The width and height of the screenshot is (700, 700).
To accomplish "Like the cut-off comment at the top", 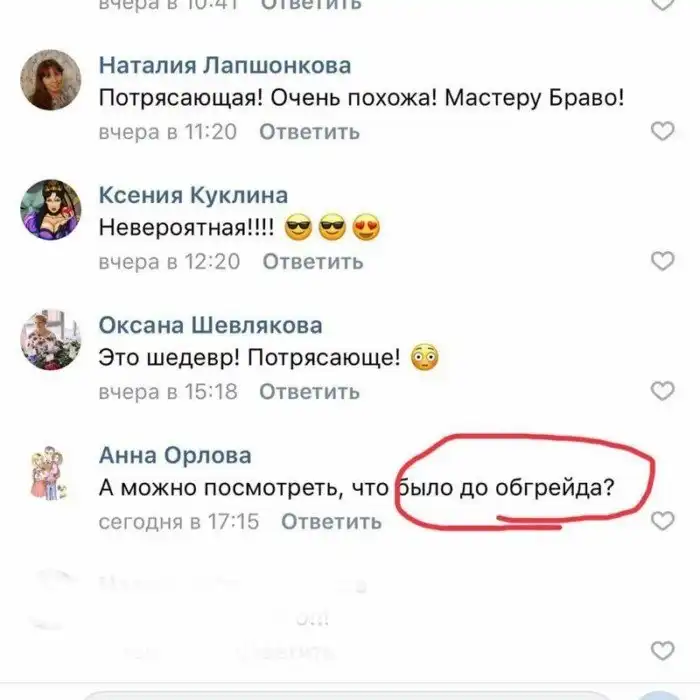I will pyautogui.click(x=662, y=4).
